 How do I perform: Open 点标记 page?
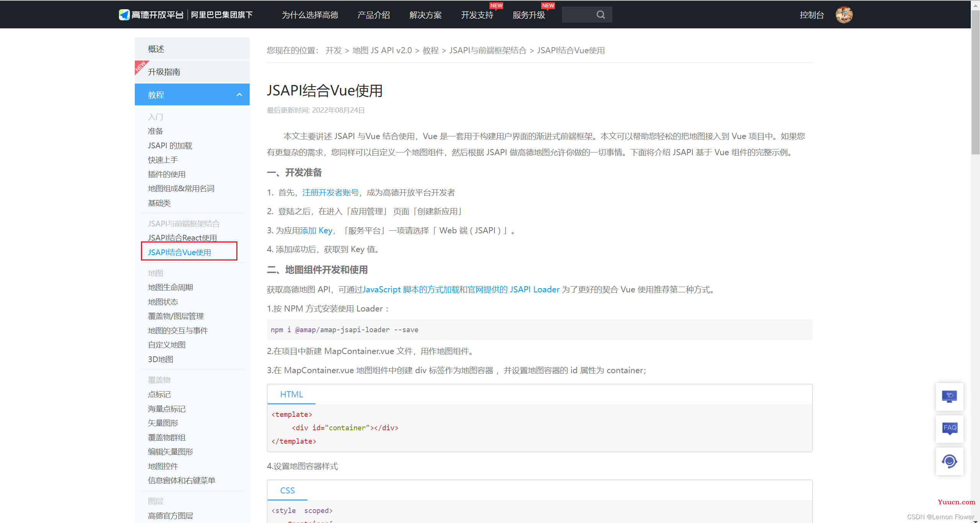click(159, 394)
